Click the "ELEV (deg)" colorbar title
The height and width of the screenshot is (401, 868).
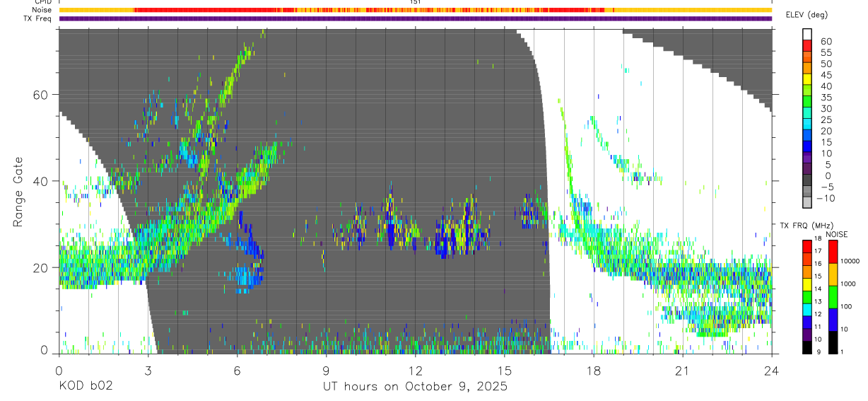click(x=807, y=15)
